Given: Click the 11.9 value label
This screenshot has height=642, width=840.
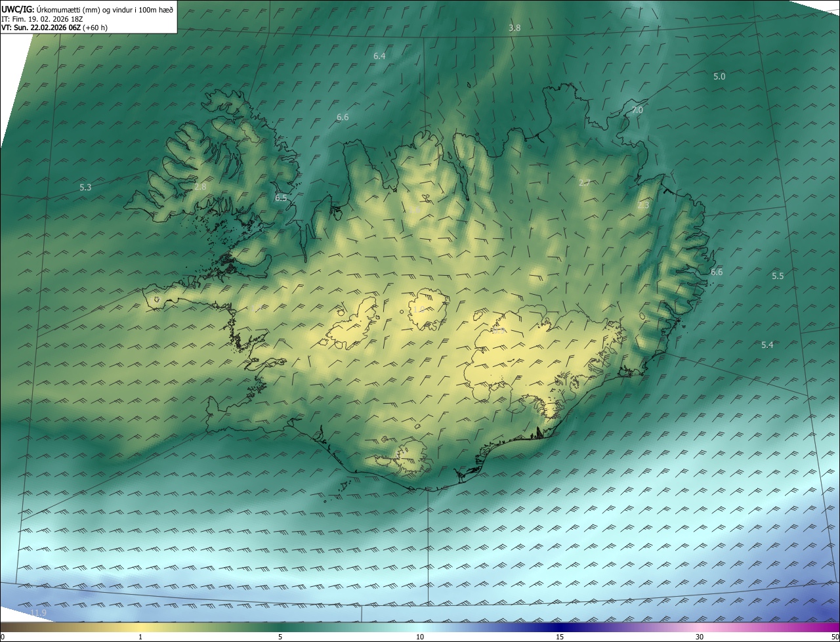Looking at the screenshot, I should coord(39,612).
